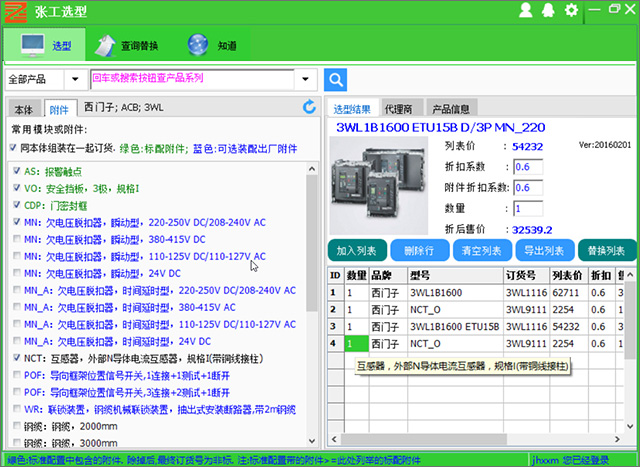Toggle the 同本体组装在一起订货 checkbox
640x467 pixels.
coord(14,148)
